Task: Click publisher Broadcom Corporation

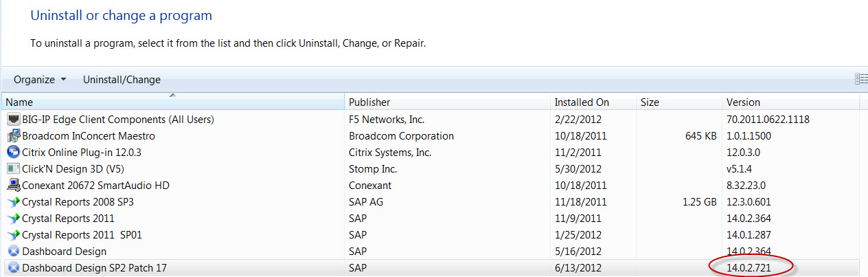Action: (401, 136)
